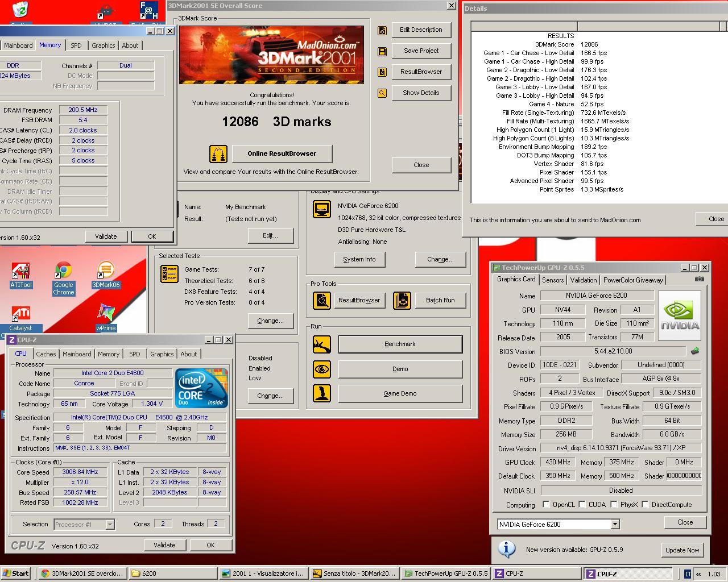Click the Start button on taskbar
This screenshot has height=582, width=728.
click(16, 573)
